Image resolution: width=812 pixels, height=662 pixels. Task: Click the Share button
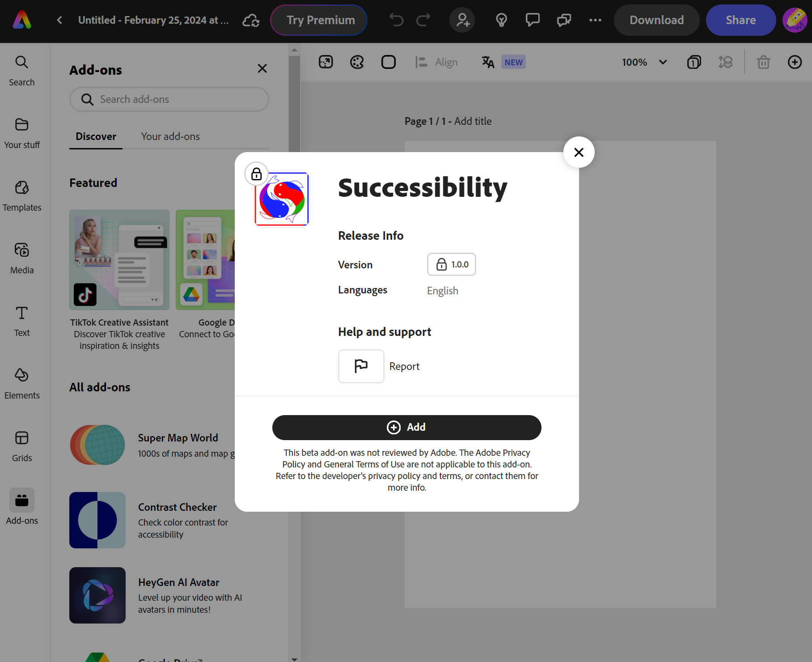(x=741, y=20)
